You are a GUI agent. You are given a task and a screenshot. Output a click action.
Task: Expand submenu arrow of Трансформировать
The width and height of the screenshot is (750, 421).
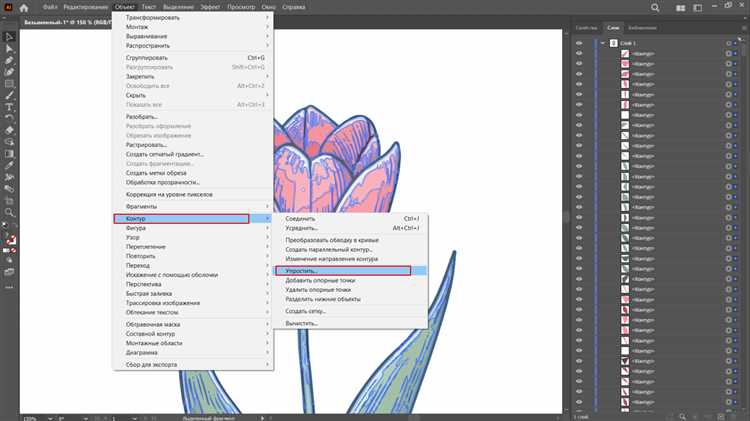(267, 18)
